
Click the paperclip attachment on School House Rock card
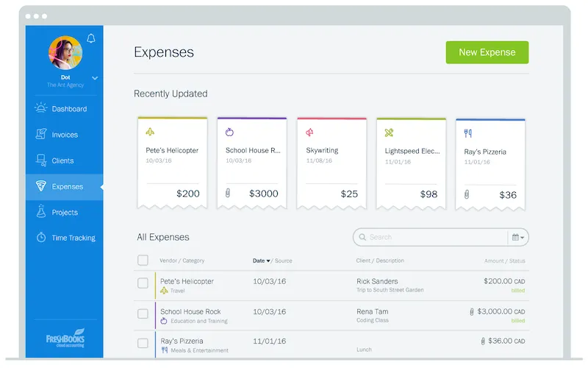pyautogui.click(x=229, y=194)
